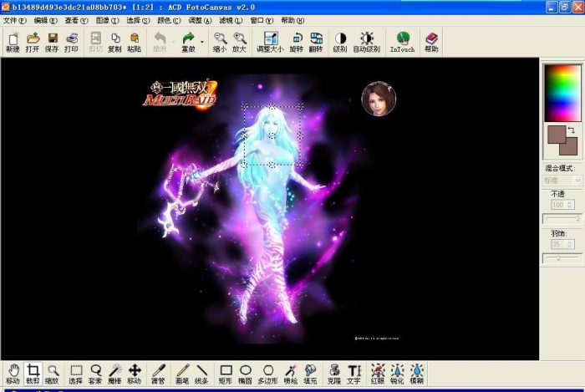Select the 线条 (Line) tool
This screenshot has width=585, height=392.
202,374
